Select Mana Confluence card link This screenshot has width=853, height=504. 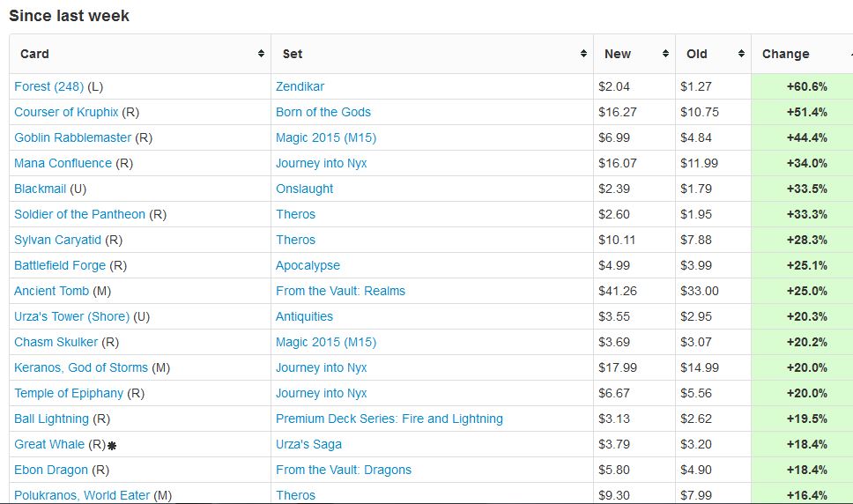[63, 163]
